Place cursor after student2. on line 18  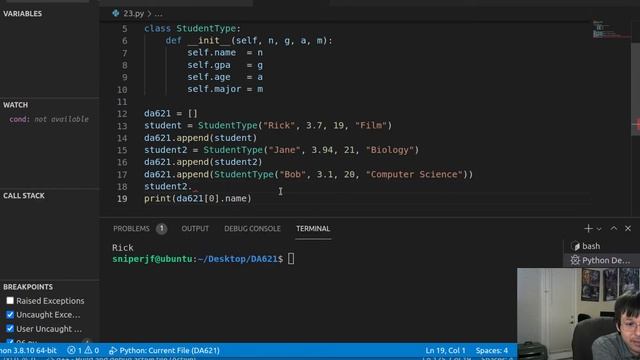(193, 187)
